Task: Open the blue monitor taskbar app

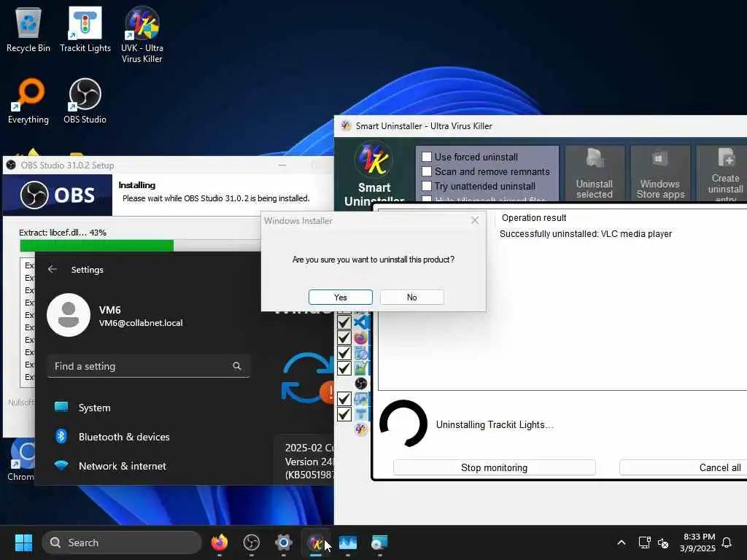Action: point(347,542)
